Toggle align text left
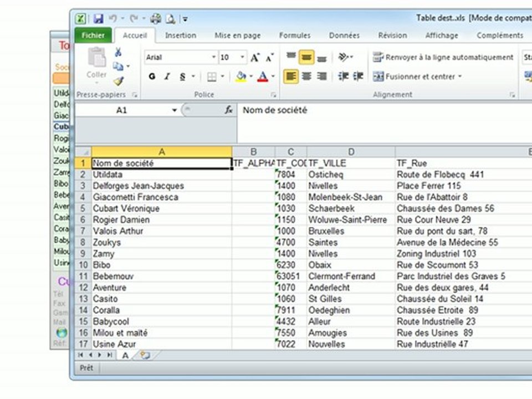This screenshot has height=399, width=532. pyautogui.click(x=291, y=76)
